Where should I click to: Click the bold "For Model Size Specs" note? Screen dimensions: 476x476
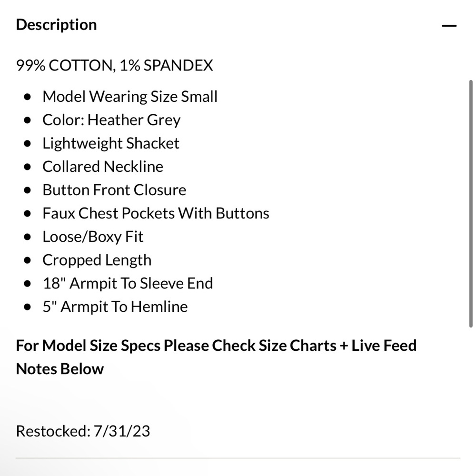coord(216,345)
